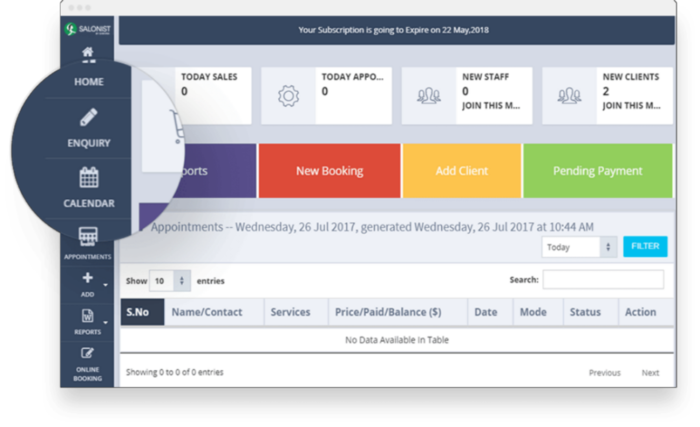This screenshot has height=427, width=700.
Task: Click the small home icon in the sidebar
Action: click(87, 52)
